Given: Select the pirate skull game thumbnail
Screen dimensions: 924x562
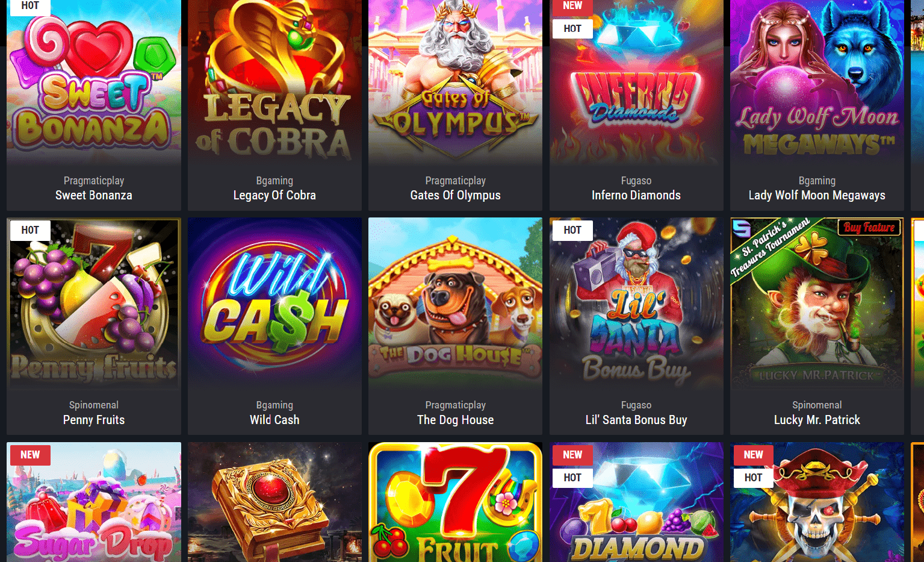Looking at the screenshot, I should click(817, 502).
